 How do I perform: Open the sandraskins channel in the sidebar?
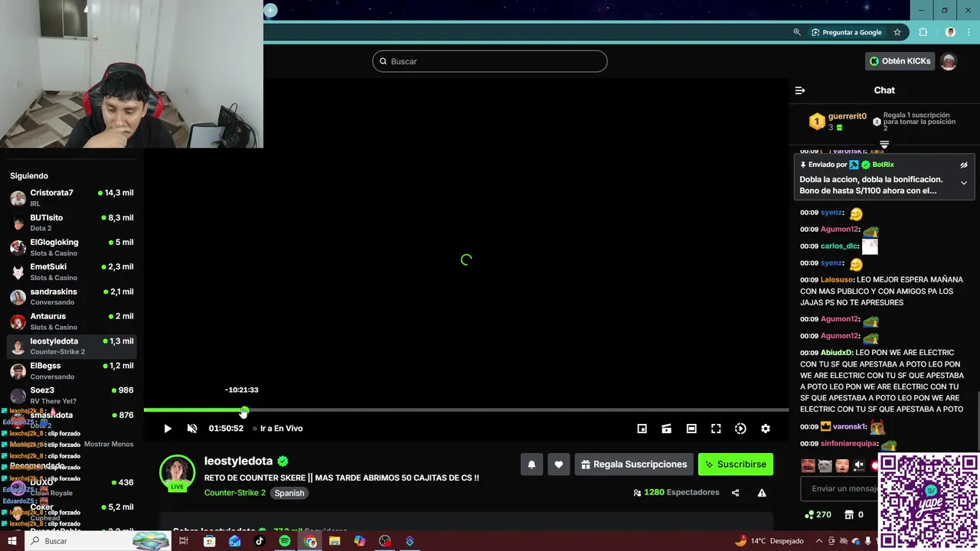point(72,297)
